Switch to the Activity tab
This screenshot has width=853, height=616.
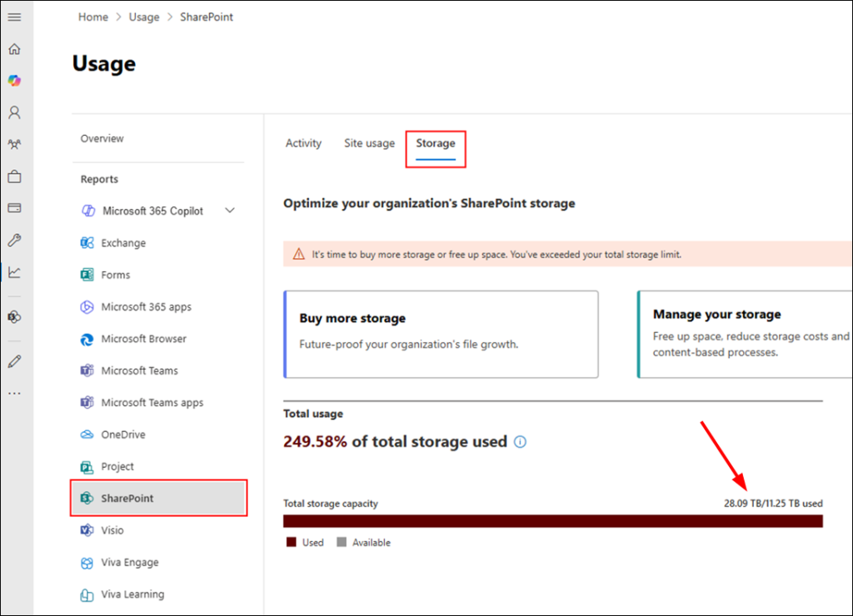tap(303, 143)
